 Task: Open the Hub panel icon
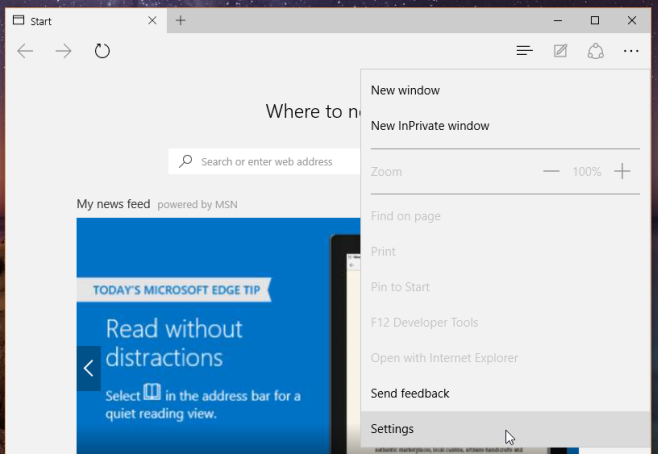[x=525, y=51]
